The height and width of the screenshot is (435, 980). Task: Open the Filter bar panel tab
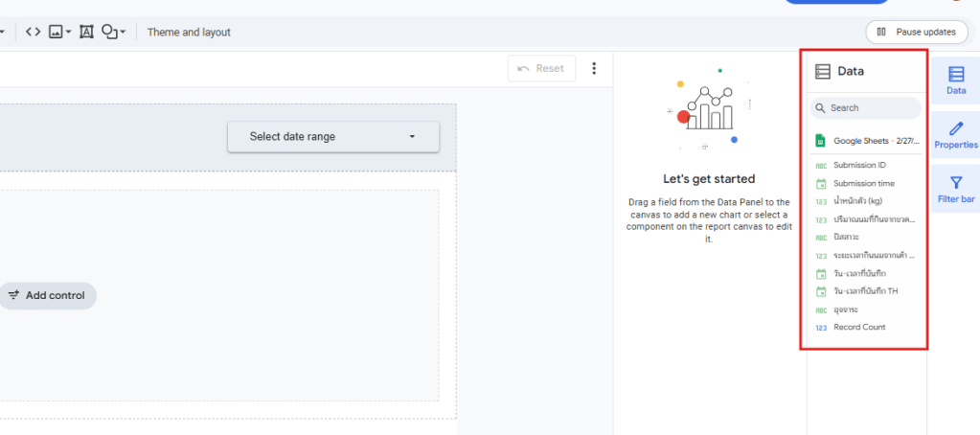[955, 189]
